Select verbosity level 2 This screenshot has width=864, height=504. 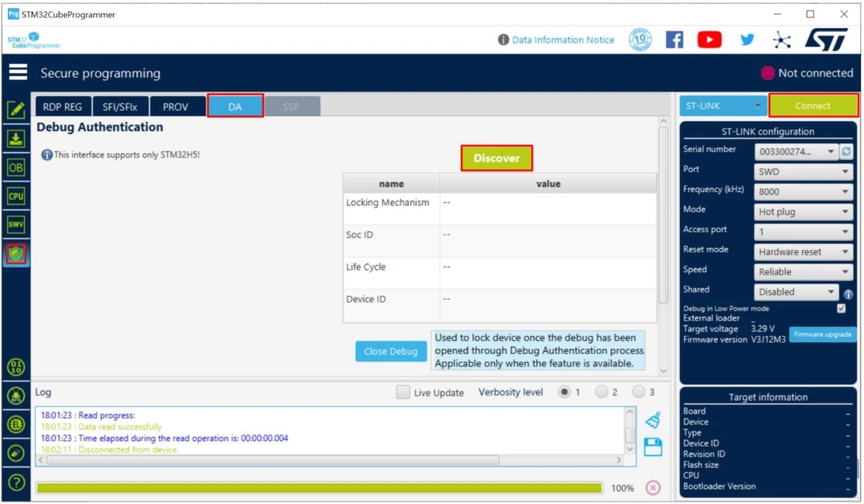(601, 392)
